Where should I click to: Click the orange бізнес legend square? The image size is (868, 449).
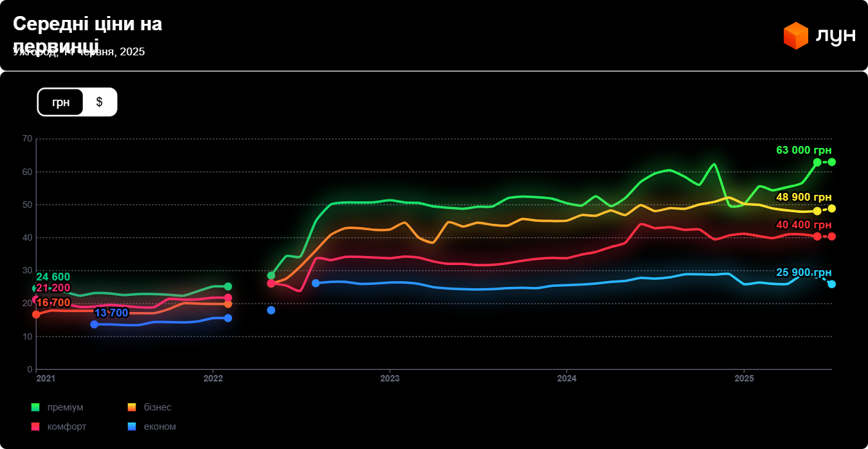tap(132, 407)
